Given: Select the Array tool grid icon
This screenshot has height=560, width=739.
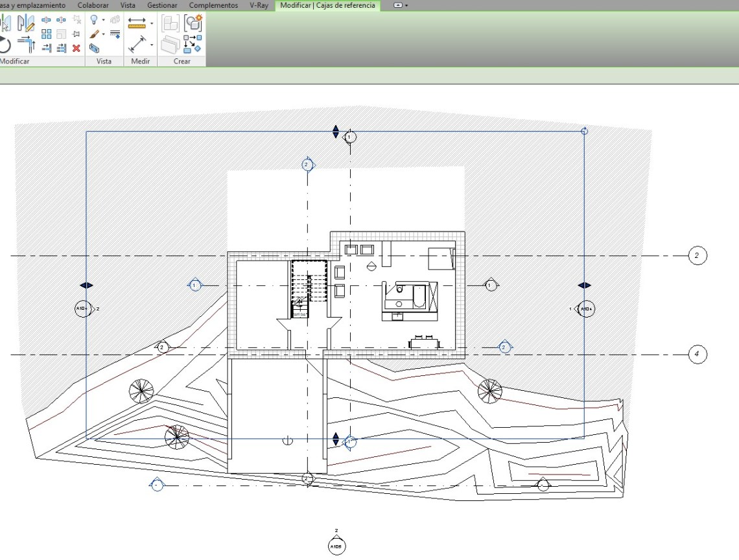Looking at the screenshot, I should [46, 34].
